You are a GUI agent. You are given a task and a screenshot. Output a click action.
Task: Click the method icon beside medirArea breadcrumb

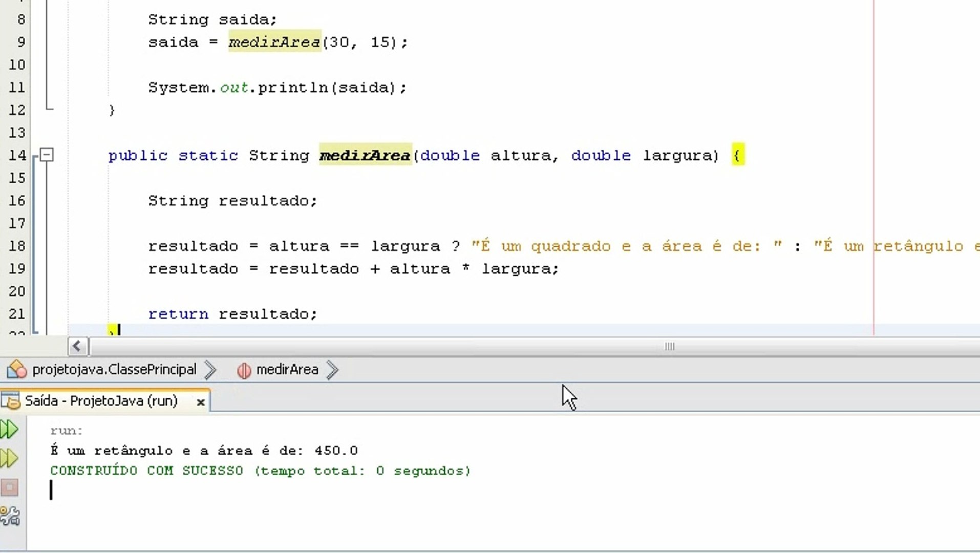pyautogui.click(x=244, y=370)
